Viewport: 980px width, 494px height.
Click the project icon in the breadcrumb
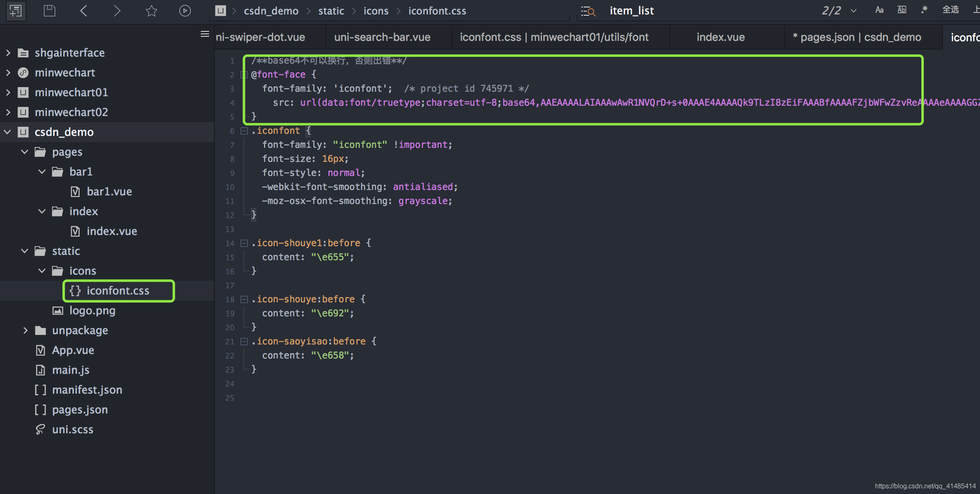221,11
